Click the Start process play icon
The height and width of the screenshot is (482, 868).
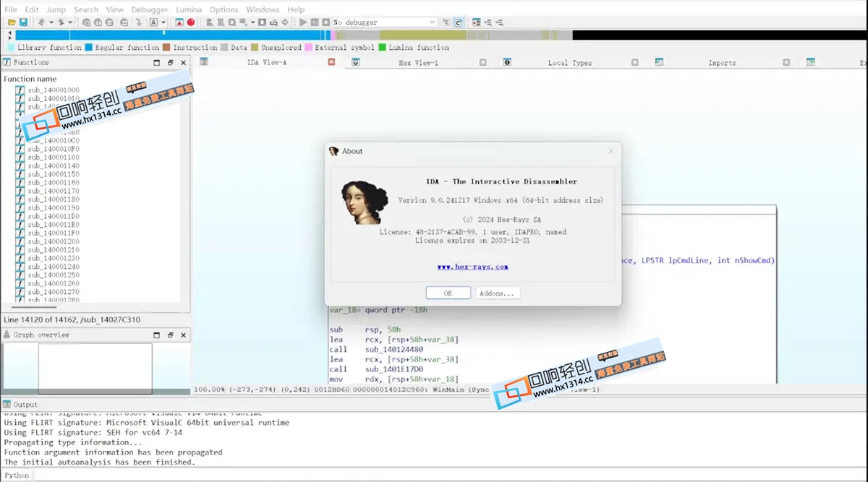coord(303,22)
